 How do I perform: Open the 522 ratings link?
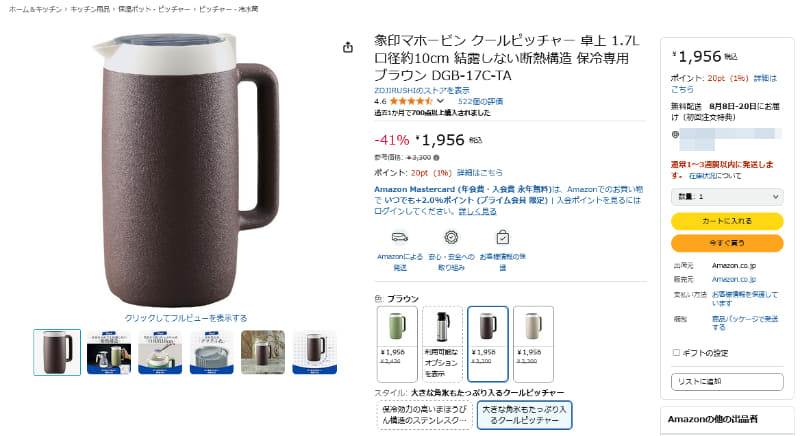click(x=480, y=101)
